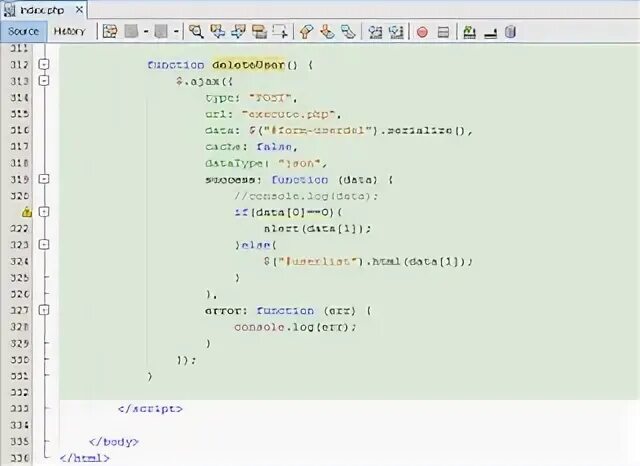The height and width of the screenshot is (466, 640).
Task: Toggle Highlight Search icon
Action: tap(259, 31)
